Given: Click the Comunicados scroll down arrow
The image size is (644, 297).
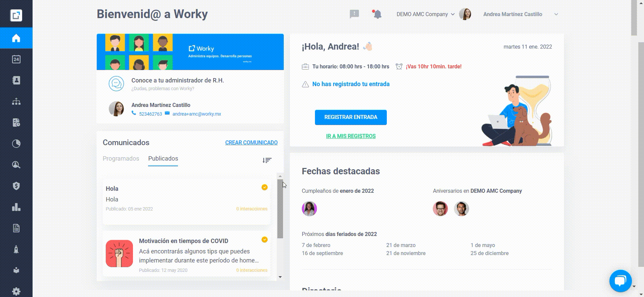Looking at the screenshot, I should 280,277.
